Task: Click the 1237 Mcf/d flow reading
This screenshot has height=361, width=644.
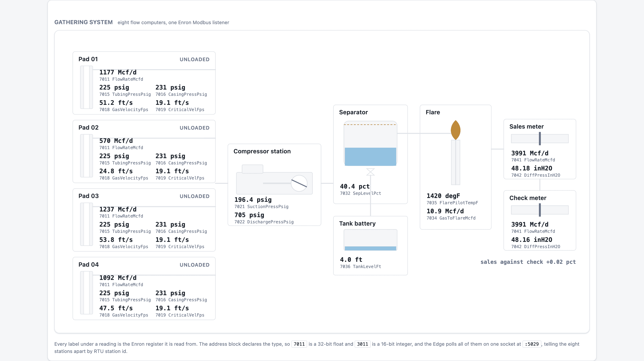Action: click(x=118, y=209)
